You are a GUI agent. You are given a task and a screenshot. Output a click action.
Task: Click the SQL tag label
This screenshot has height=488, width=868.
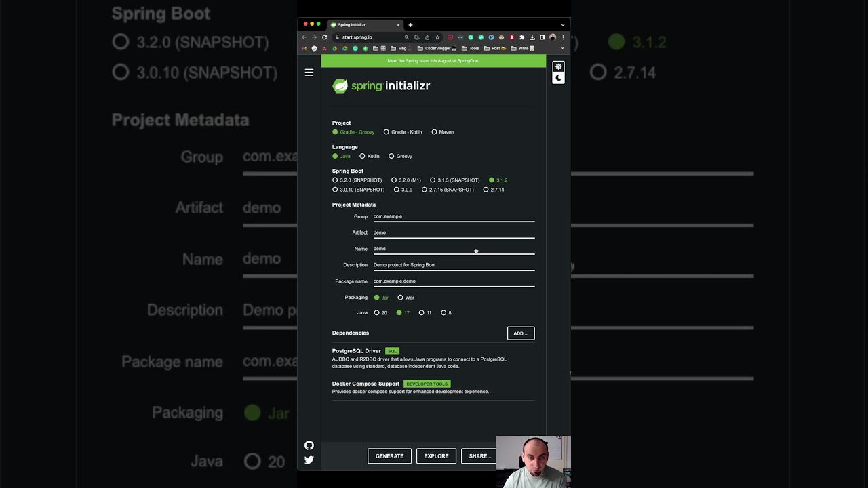pos(392,351)
